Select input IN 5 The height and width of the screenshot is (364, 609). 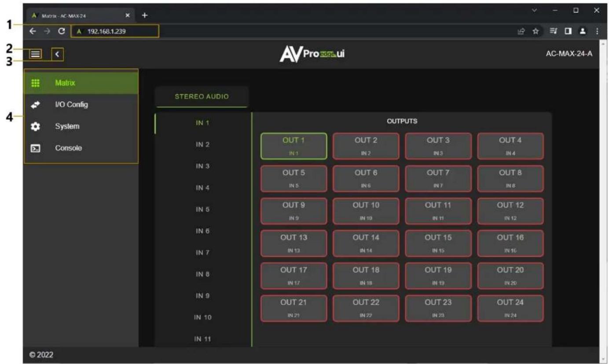[202, 209]
